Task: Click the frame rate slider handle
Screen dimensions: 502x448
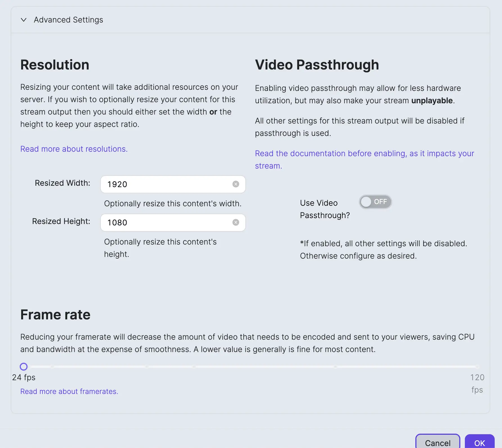Action: coord(24,367)
